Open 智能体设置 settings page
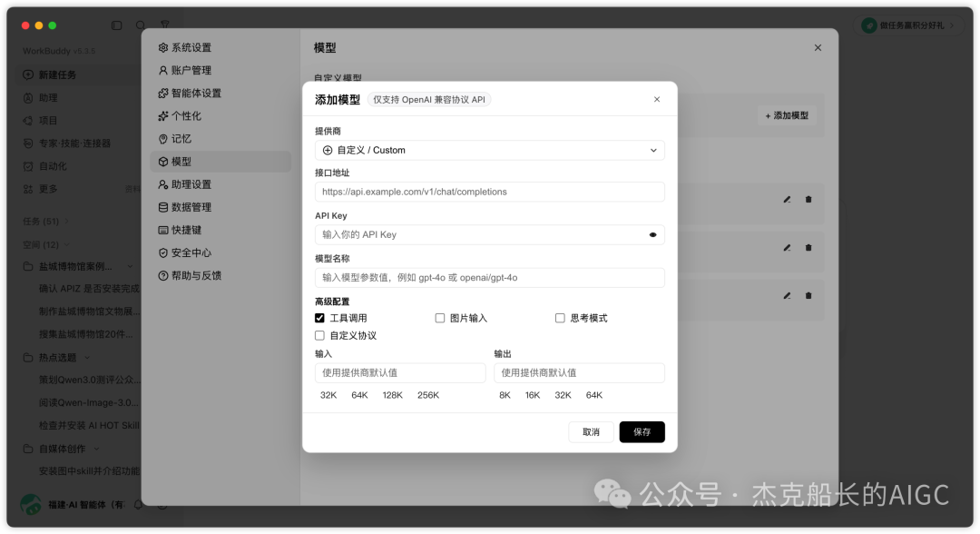This screenshot has width=980, height=534. click(220, 94)
